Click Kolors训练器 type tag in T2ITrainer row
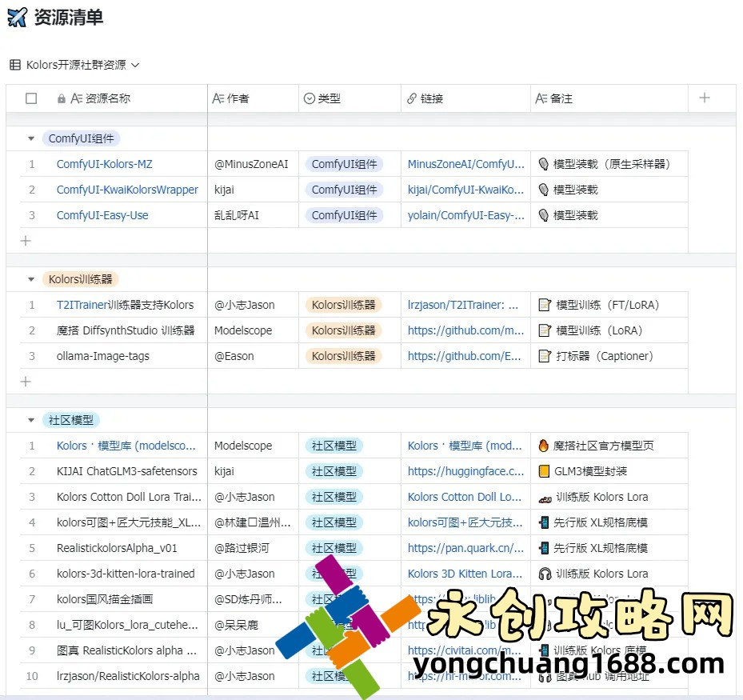This screenshot has width=743, height=700. (x=344, y=306)
